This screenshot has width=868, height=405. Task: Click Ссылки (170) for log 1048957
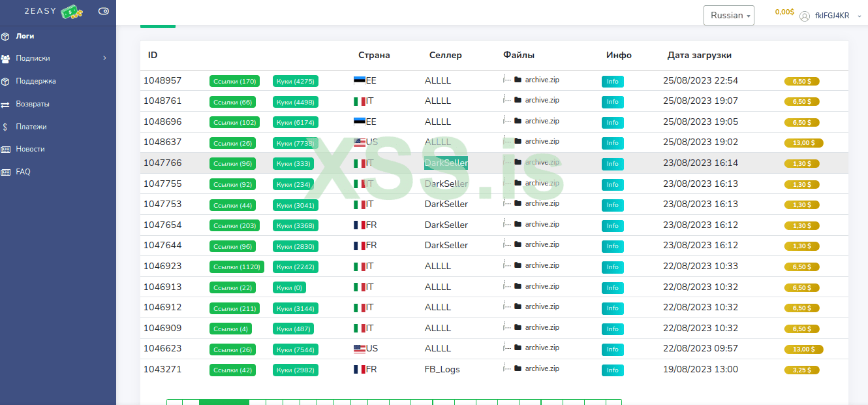tap(234, 81)
